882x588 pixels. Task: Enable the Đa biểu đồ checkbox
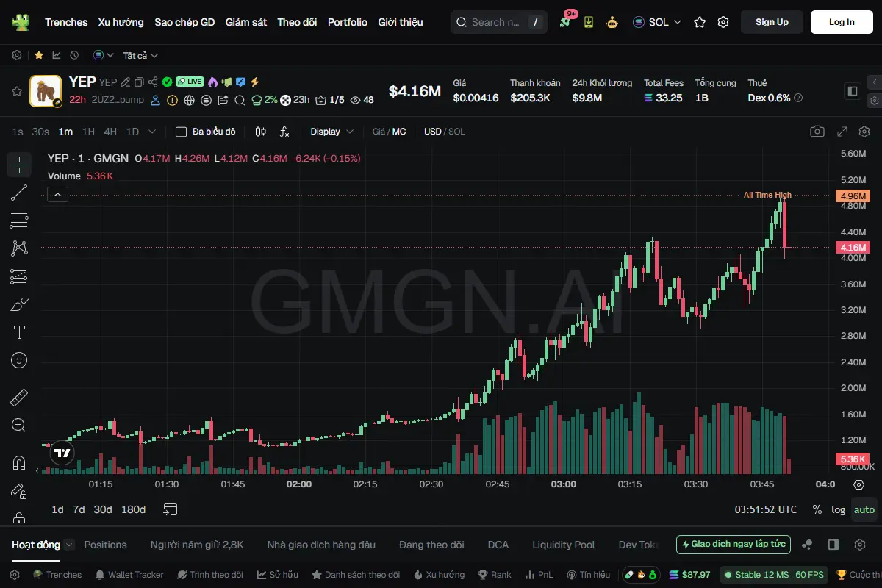point(181,132)
